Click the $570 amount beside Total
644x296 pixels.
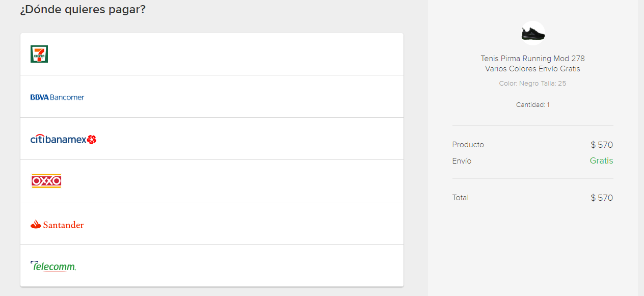[602, 198]
